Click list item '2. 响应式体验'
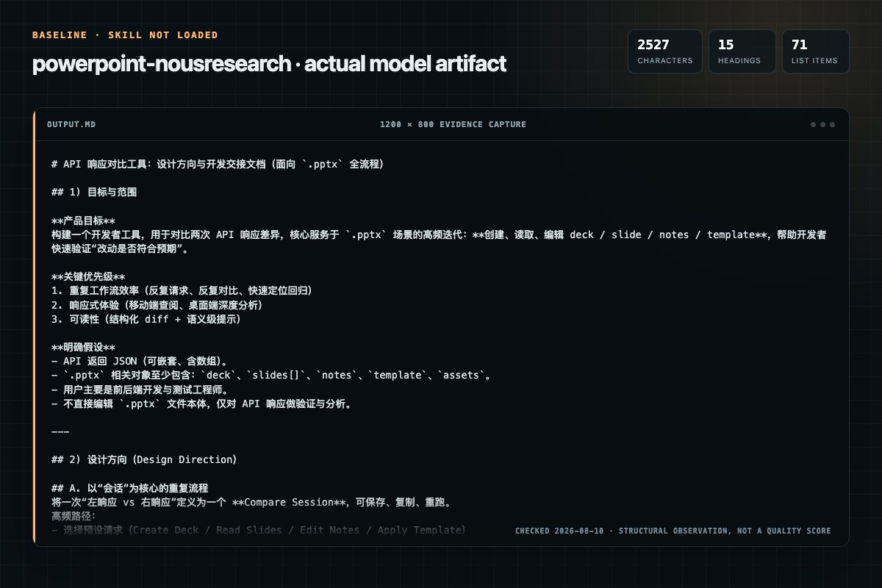This screenshot has width=882, height=588. click(157, 305)
